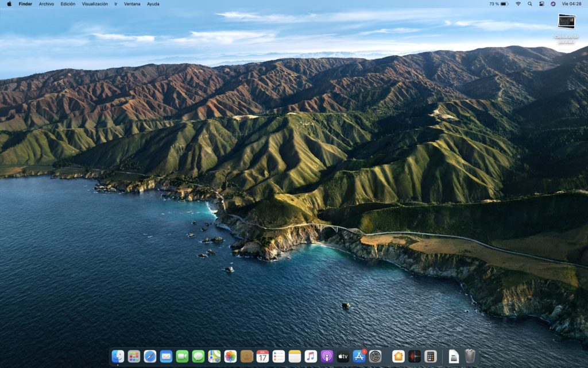The width and height of the screenshot is (588, 368).
Task: Open the Messages app
Action: (x=198, y=356)
